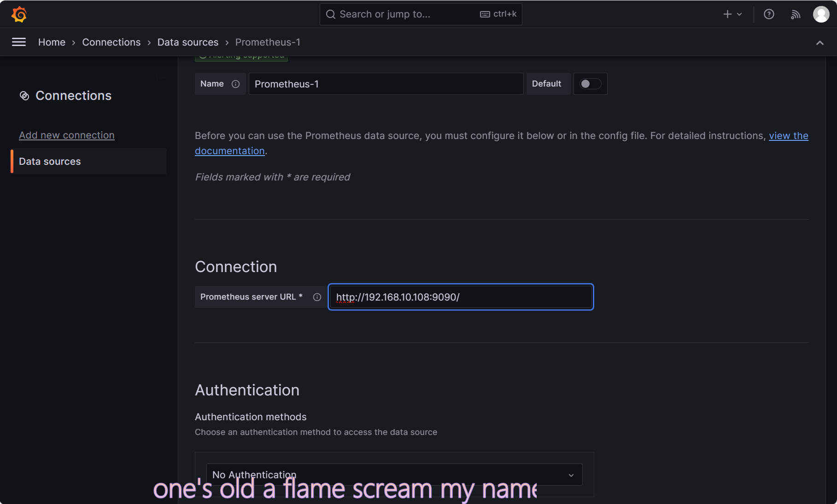Click the keyboard ctrl+k shortcut icon

pyautogui.click(x=485, y=14)
